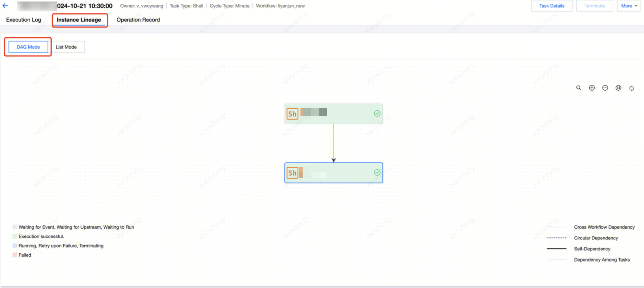Click success checkmark on upper node

click(x=377, y=114)
